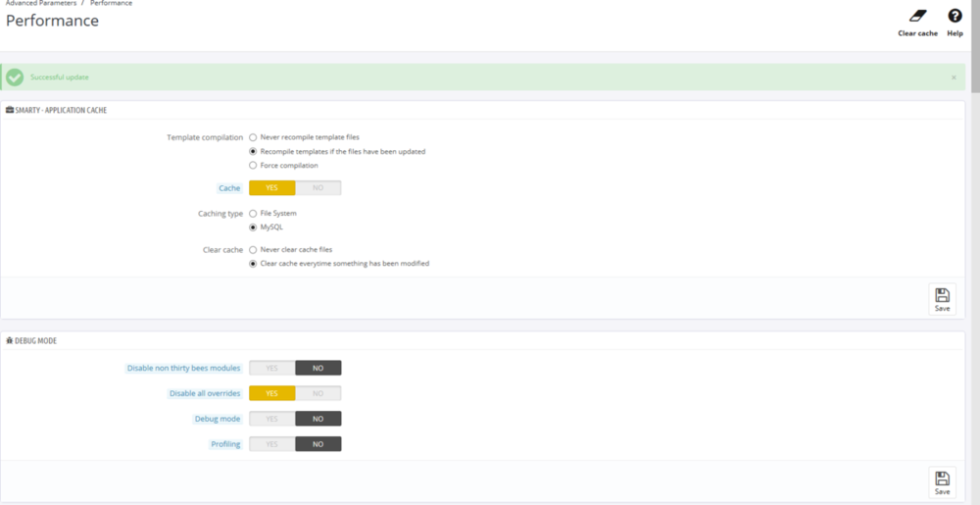Save the Smarty application cache settings

point(942,299)
